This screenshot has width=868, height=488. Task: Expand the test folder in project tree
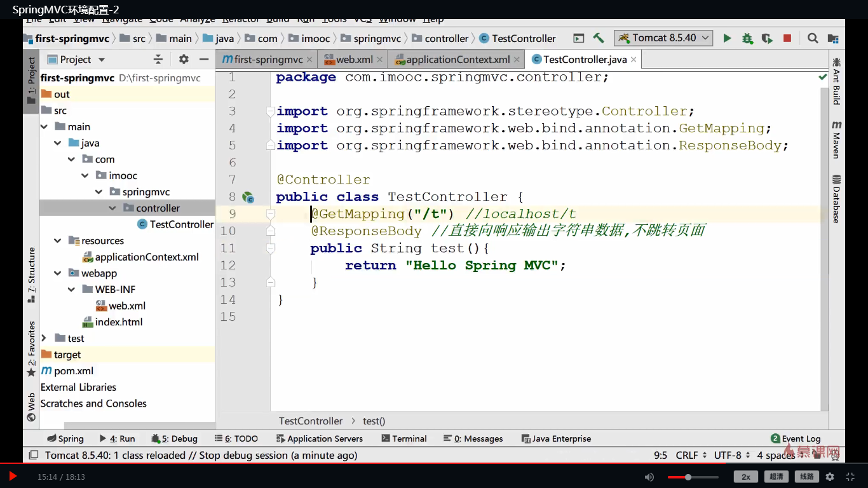[44, 338]
